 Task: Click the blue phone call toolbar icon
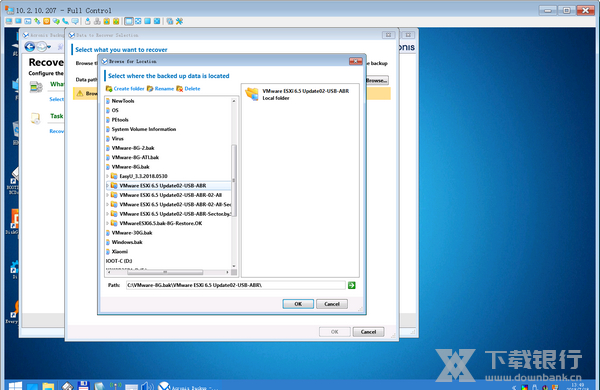65,21
